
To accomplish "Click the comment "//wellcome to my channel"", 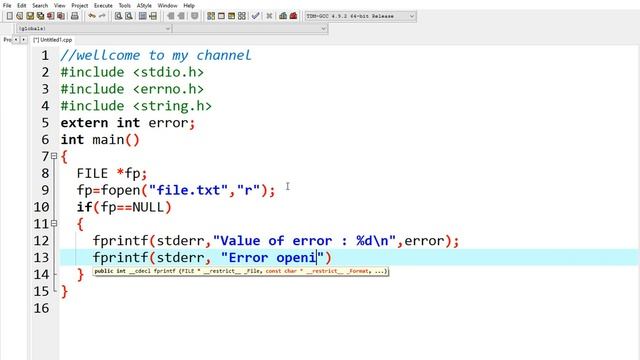I will pos(156,55).
